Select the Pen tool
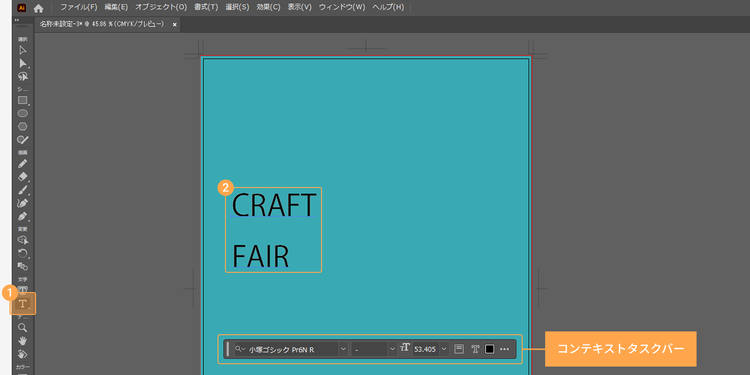Viewport: 750px width, 375px height. [22, 217]
